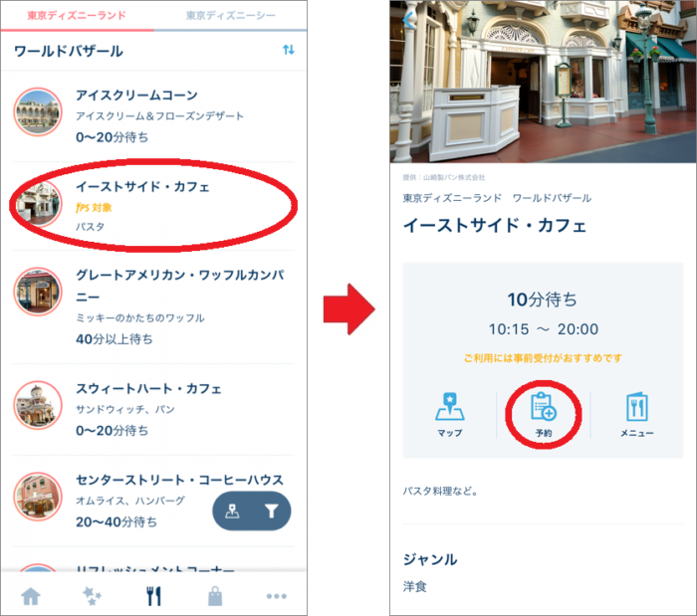Tap the cafe storefront photo header
This screenshot has height=616, width=697.
pos(543,80)
